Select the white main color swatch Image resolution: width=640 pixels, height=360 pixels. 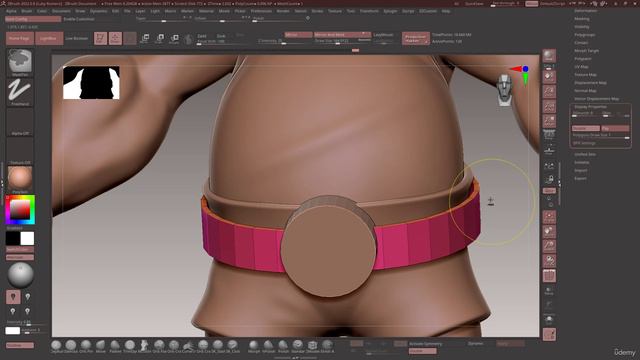point(27,238)
